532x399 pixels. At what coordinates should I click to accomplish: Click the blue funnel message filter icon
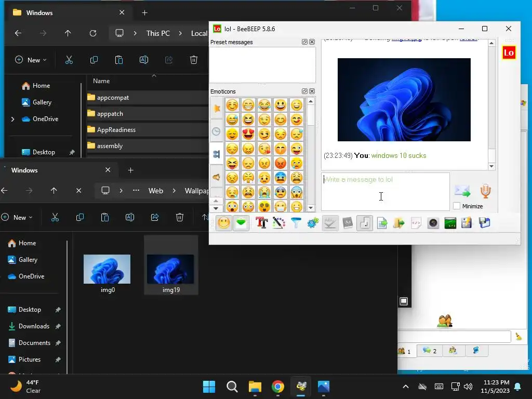tap(296, 223)
